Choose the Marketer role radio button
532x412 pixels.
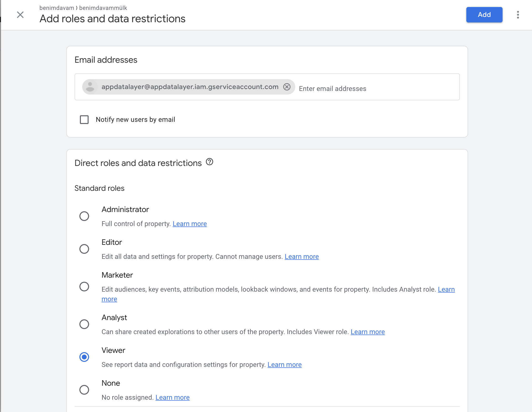tap(84, 286)
